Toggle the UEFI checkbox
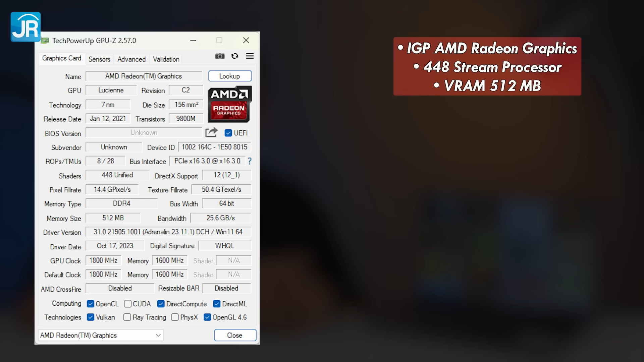 (228, 133)
